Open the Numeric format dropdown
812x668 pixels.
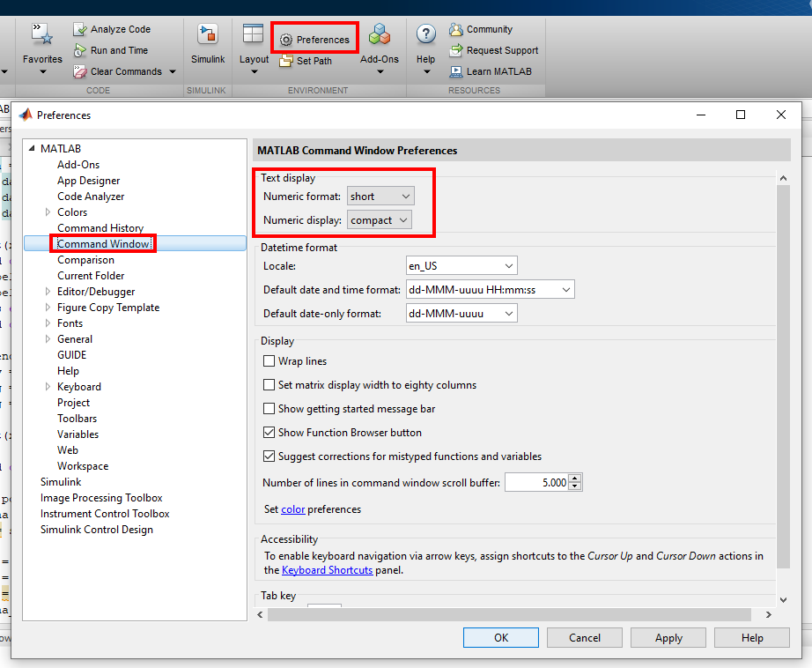click(x=380, y=197)
